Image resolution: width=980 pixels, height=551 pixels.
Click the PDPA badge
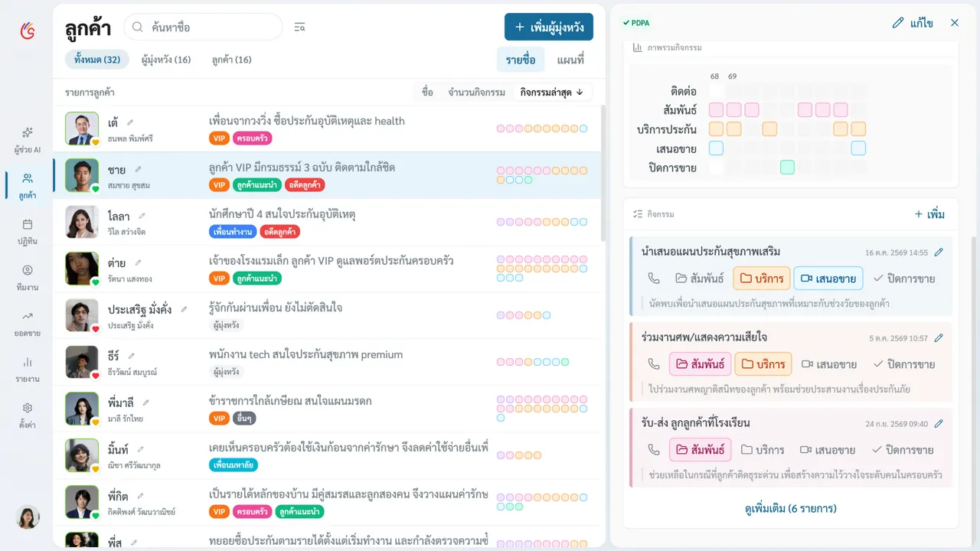pos(636,23)
